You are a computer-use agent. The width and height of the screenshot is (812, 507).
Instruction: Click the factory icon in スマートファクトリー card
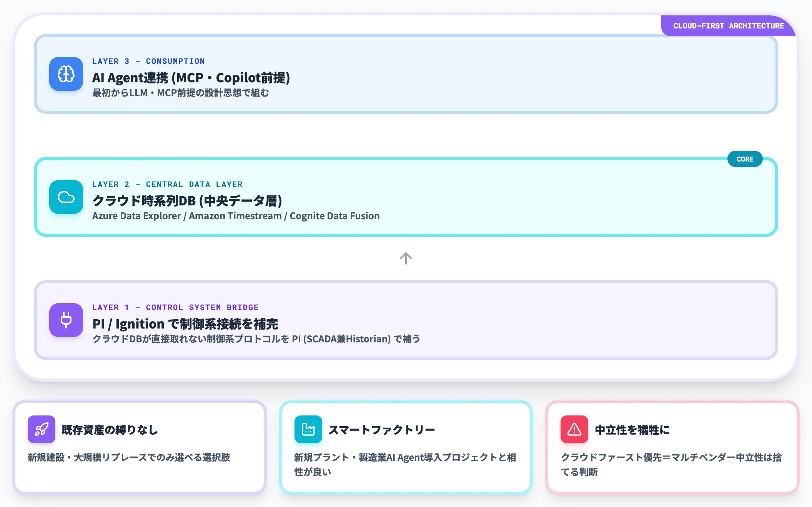(308, 429)
